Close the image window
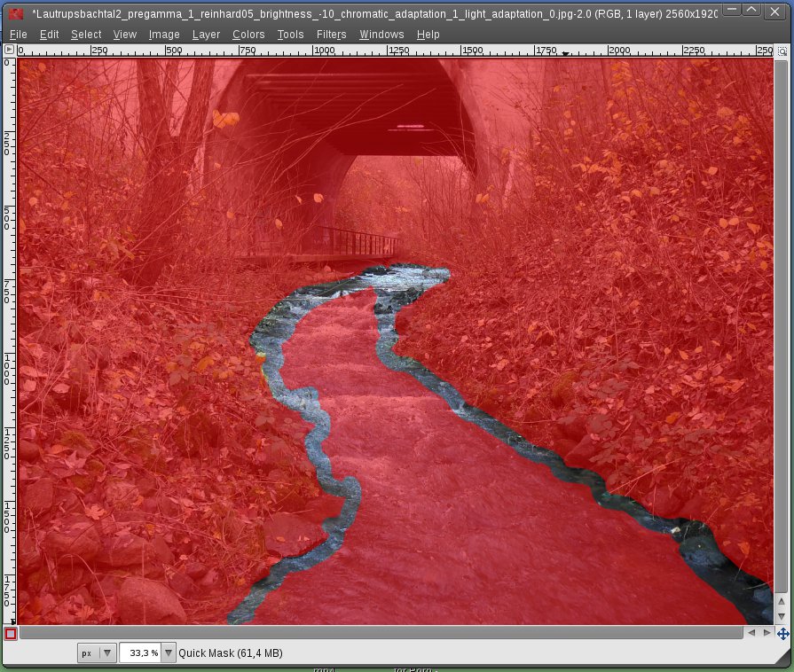The width and height of the screenshot is (794, 672). [x=776, y=11]
